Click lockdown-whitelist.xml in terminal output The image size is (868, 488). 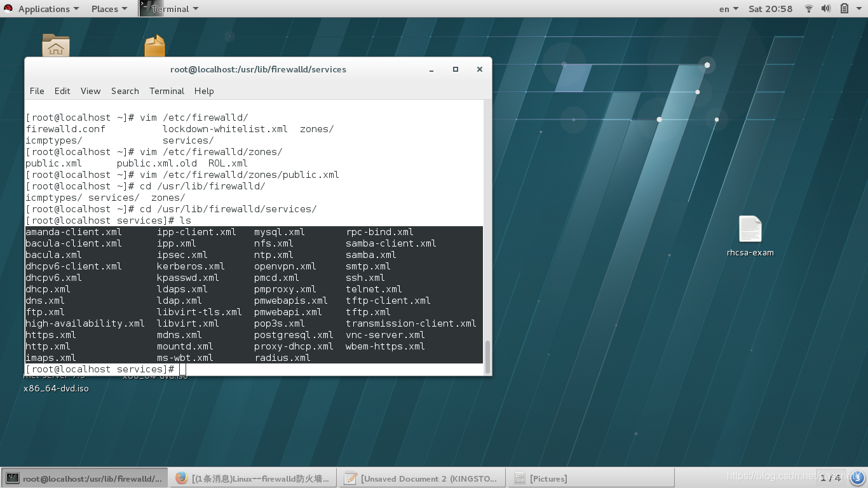[225, 129]
